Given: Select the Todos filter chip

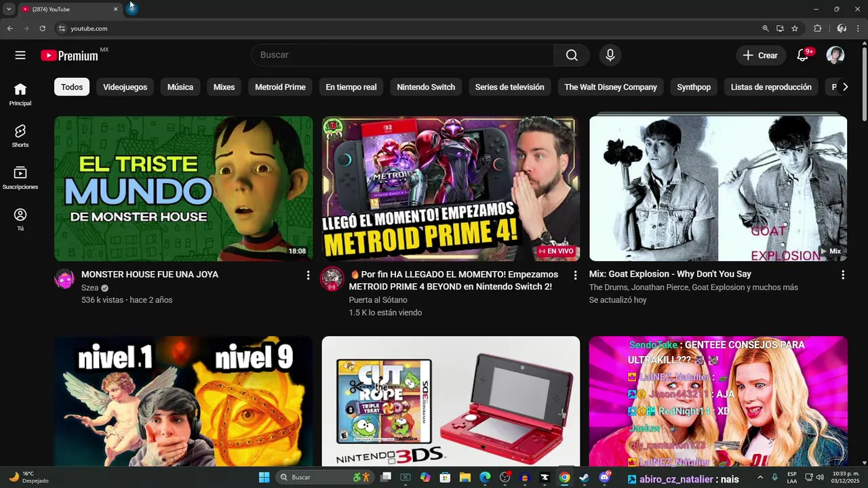Looking at the screenshot, I should point(72,87).
